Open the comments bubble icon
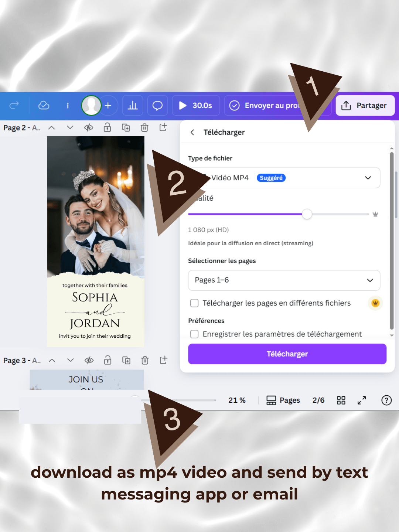The image size is (399, 532). pos(157,105)
